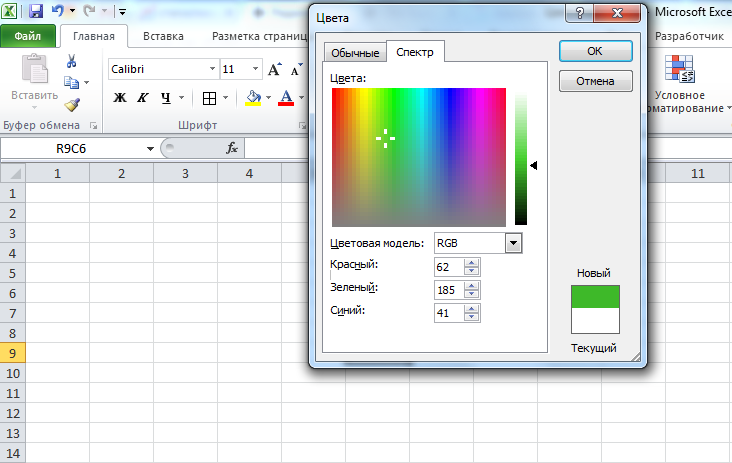Viewport: 732px width, 463px height.
Task: Open the font size 11 dropdown
Action: click(255, 69)
